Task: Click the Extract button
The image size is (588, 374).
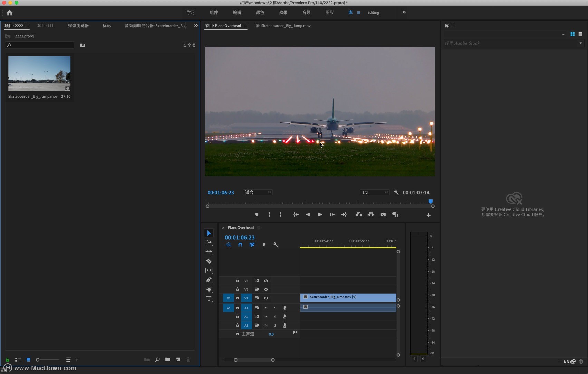Action: (371, 215)
